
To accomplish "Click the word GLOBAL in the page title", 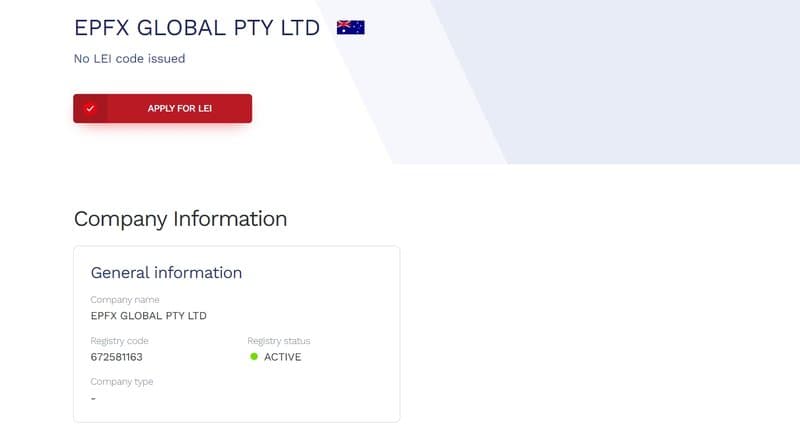I will (x=181, y=28).
